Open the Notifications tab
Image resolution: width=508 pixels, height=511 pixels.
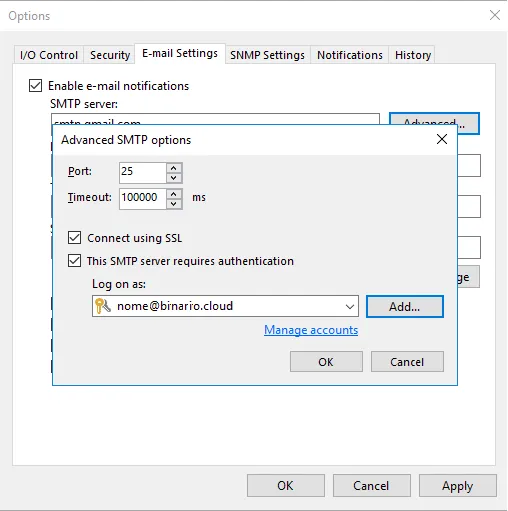[349, 55]
